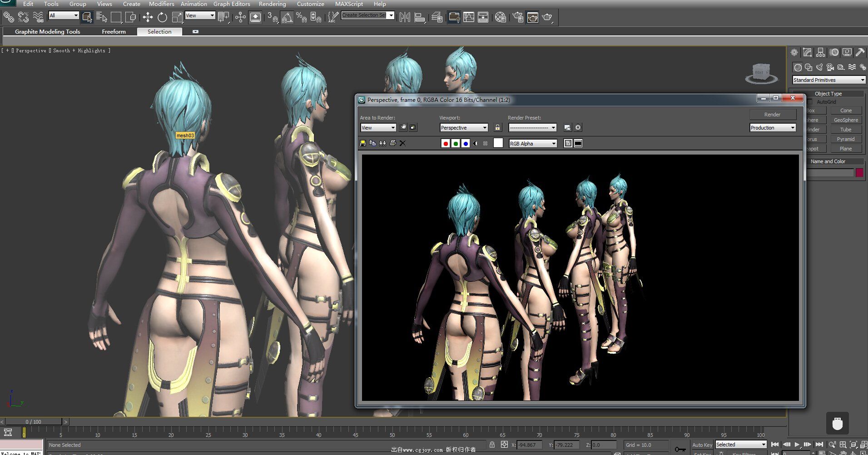This screenshot has height=455, width=868.
Task: Click Bind to Space Warp tool
Action: [38, 17]
